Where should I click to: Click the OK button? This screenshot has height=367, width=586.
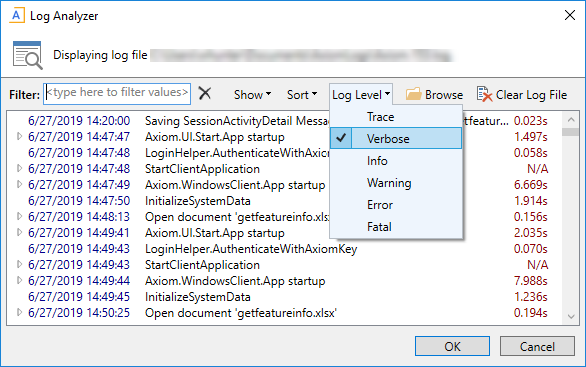[x=452, y=346]
